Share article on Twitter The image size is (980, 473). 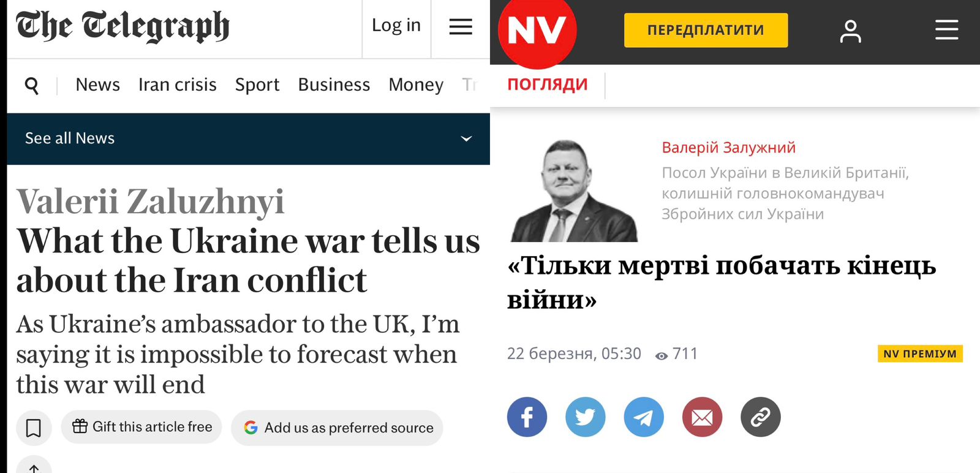(x=585, y=417)
